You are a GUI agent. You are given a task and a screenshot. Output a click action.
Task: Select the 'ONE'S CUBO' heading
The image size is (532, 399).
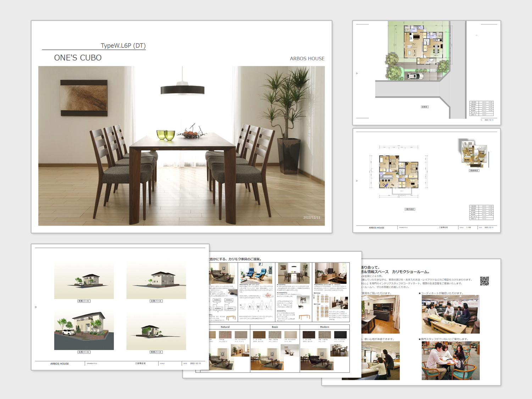tap(78, 58)
